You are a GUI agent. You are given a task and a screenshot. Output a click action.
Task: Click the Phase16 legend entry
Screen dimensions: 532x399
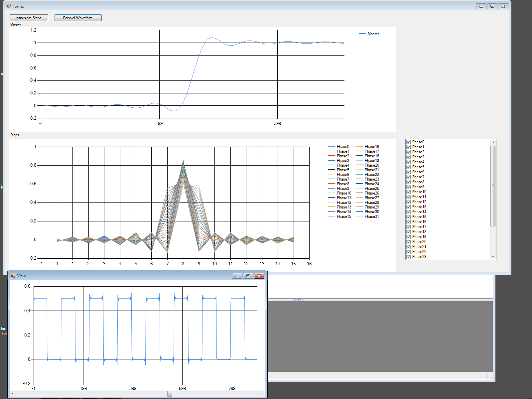tap(371, 147)
